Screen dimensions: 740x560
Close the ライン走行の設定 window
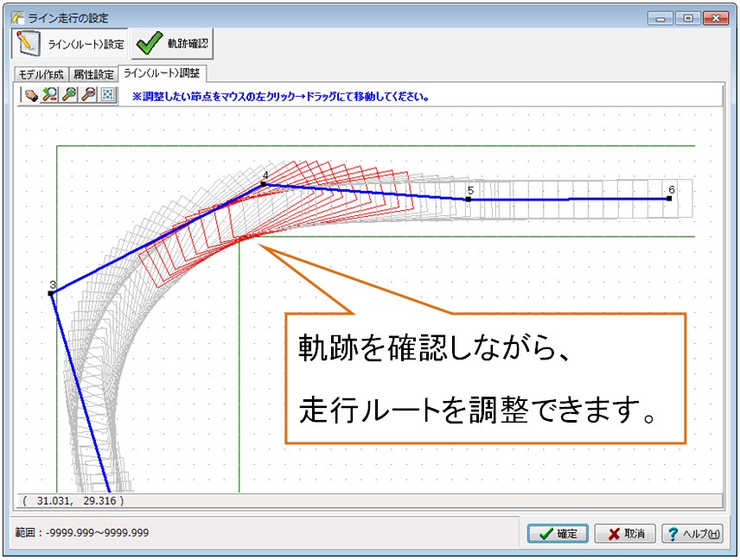click(716, 18)
